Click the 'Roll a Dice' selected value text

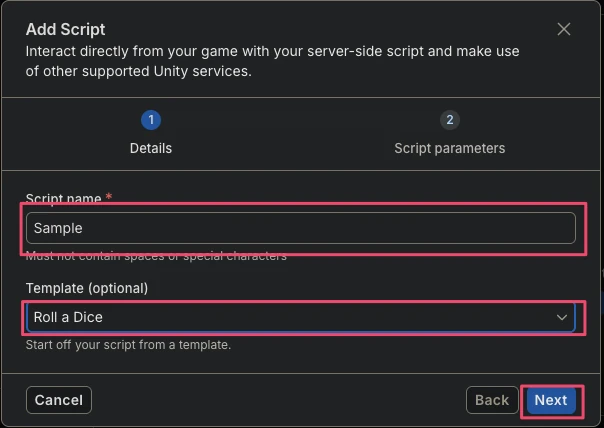(68, 317)
